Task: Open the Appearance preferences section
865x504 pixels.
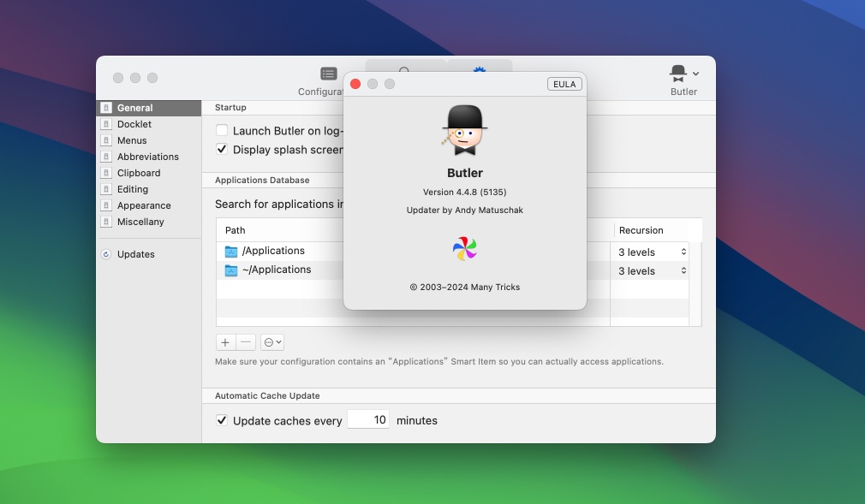Action: pyautogui.click(x=143, y=205)
